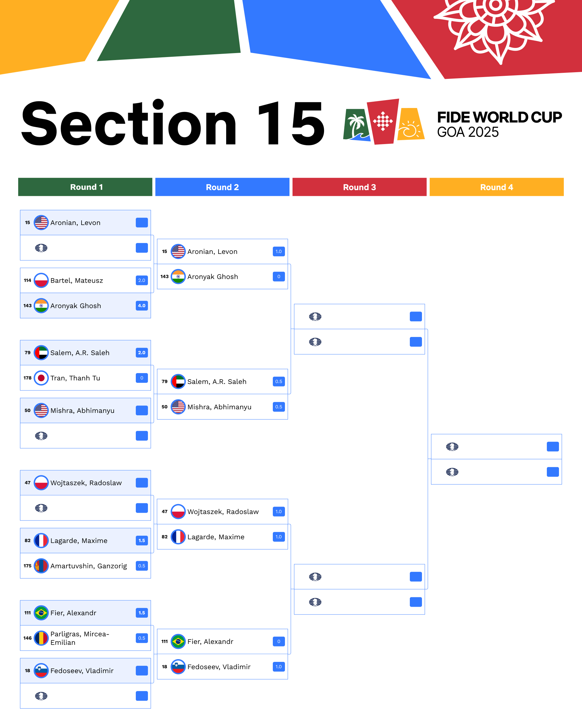Image resolution: width=582 pixels, height=728 pixels.
Task: Select Slovenia flag by Fedoseev in Round 2
Action: tap(178, 666)
